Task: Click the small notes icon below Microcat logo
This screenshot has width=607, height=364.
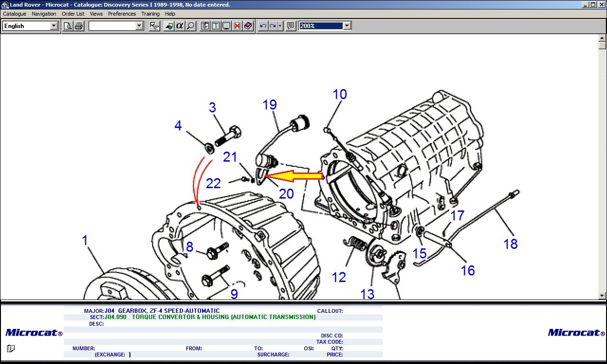Action: tap(11, 349)
